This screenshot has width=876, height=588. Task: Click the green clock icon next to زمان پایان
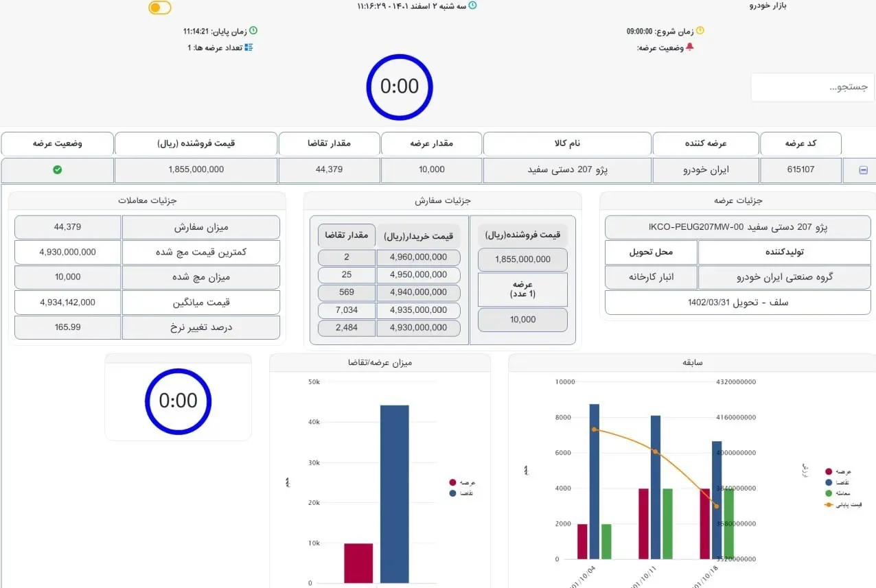click(x=253, y=31)
